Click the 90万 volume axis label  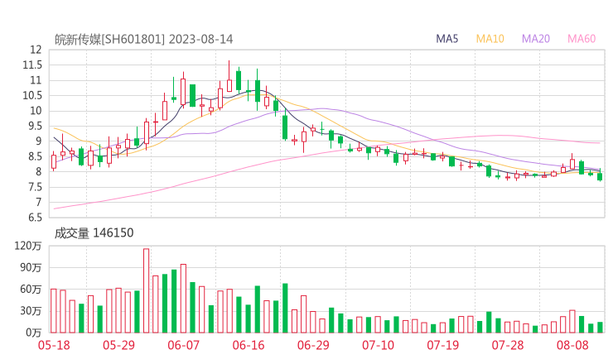point(31,267)
